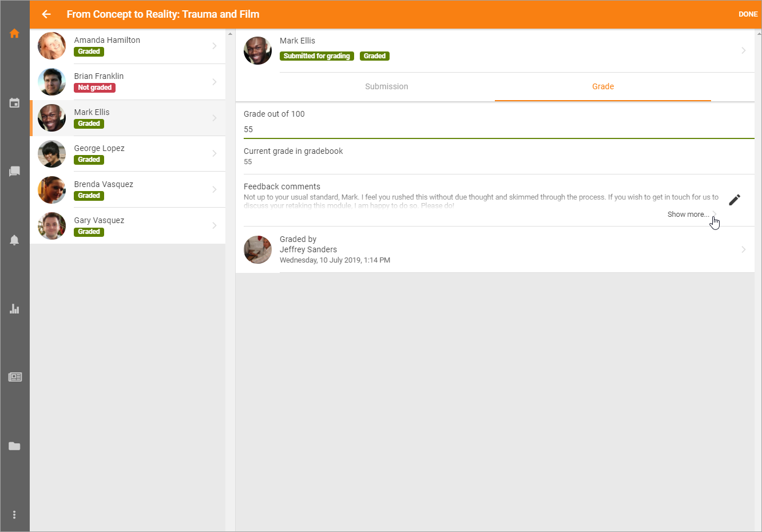
Task: Open the calendar icon in sidebar
Action: click(15, 103)
